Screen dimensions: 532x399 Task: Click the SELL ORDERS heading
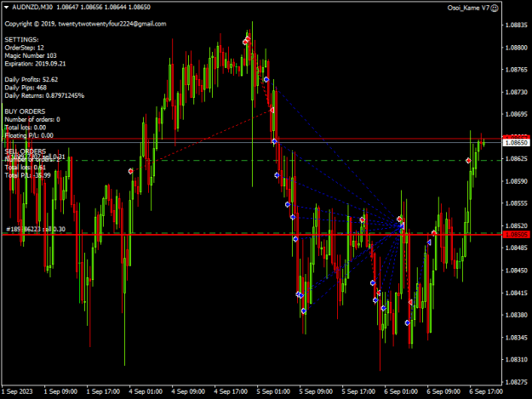tap(25, 151)
